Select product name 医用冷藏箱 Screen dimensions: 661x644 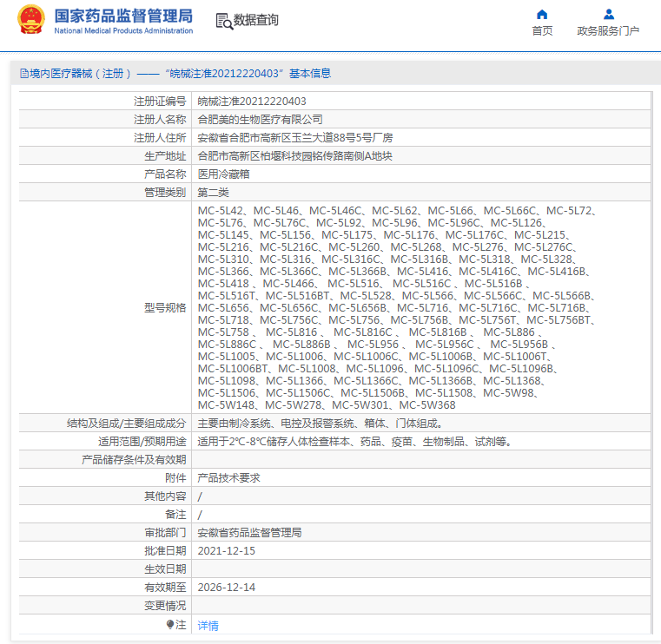pos(223,174)
